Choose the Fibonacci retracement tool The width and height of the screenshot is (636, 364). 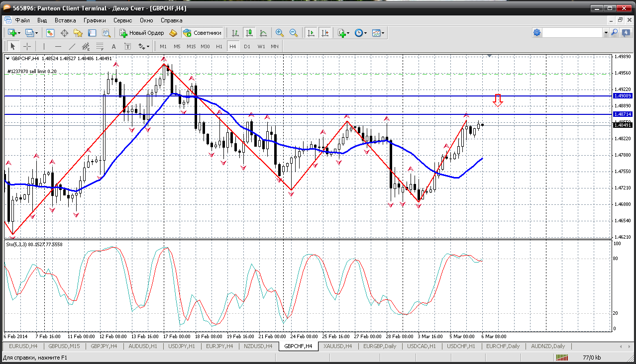[100, 46]
